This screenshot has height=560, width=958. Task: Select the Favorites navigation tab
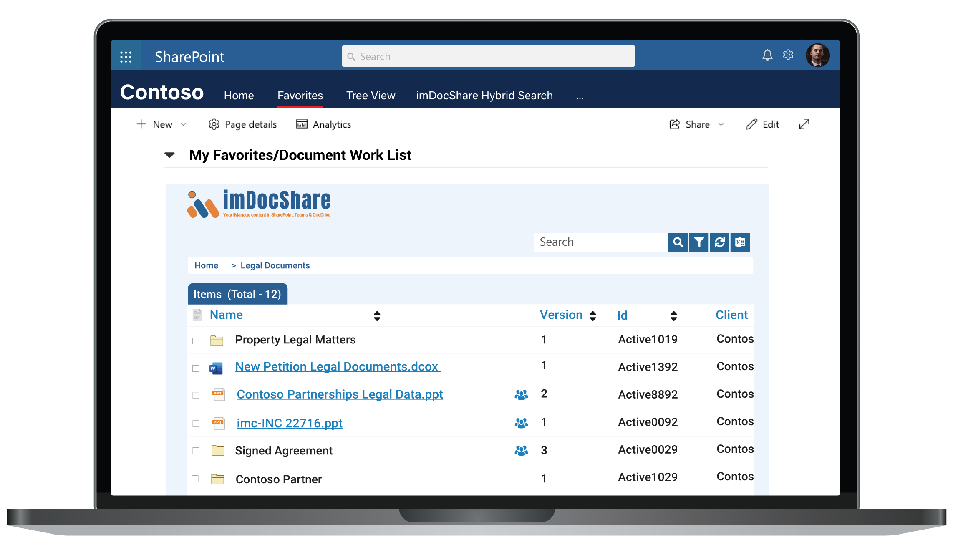tap(300, 96)
